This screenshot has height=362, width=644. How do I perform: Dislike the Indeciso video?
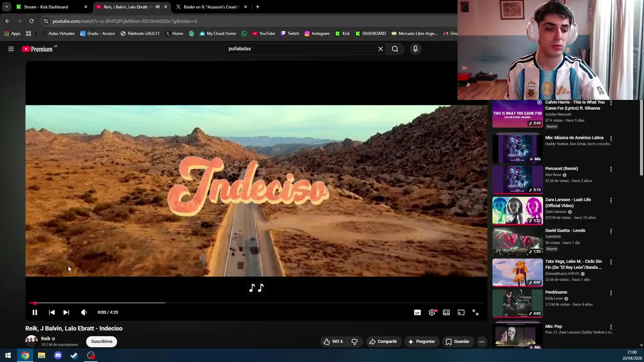pyautogui.click(x=354, y=342)
